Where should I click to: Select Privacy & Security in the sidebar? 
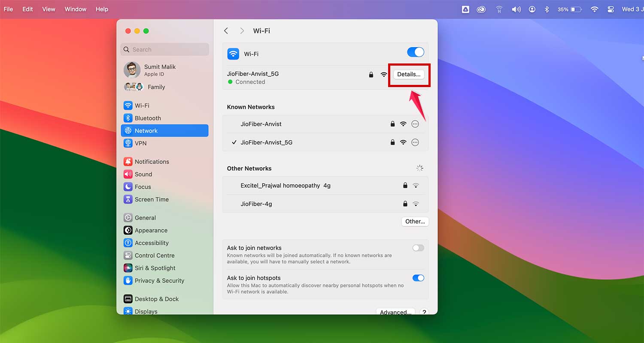158,280
